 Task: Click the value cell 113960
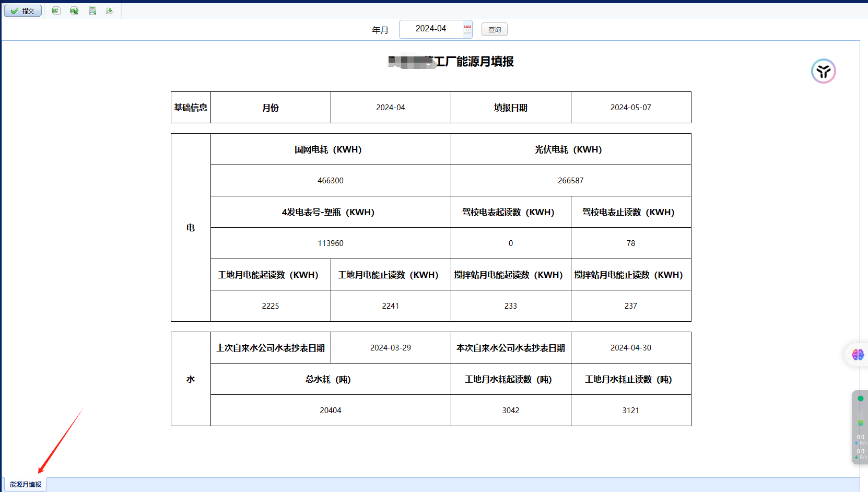331,243
